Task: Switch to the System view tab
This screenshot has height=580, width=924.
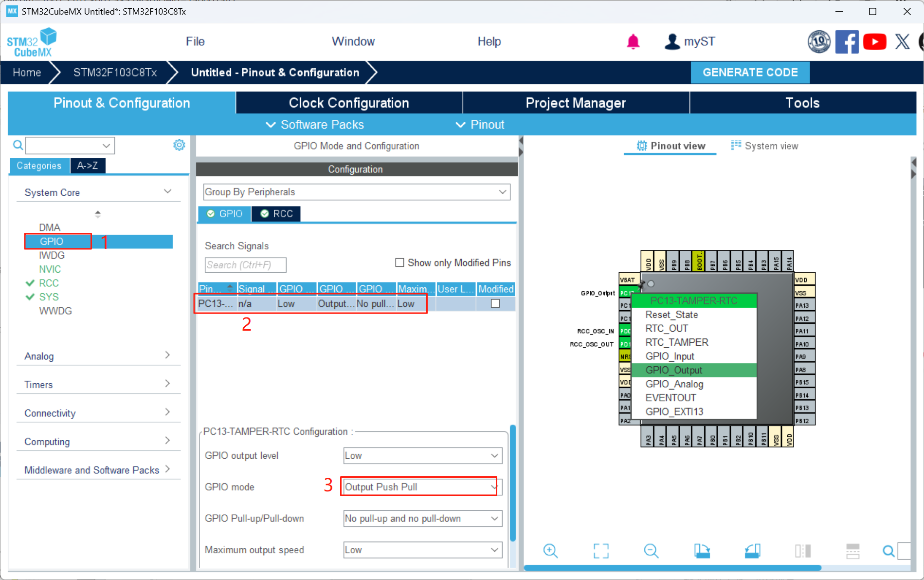Action: pyautogui.click(x=764, y=146)
